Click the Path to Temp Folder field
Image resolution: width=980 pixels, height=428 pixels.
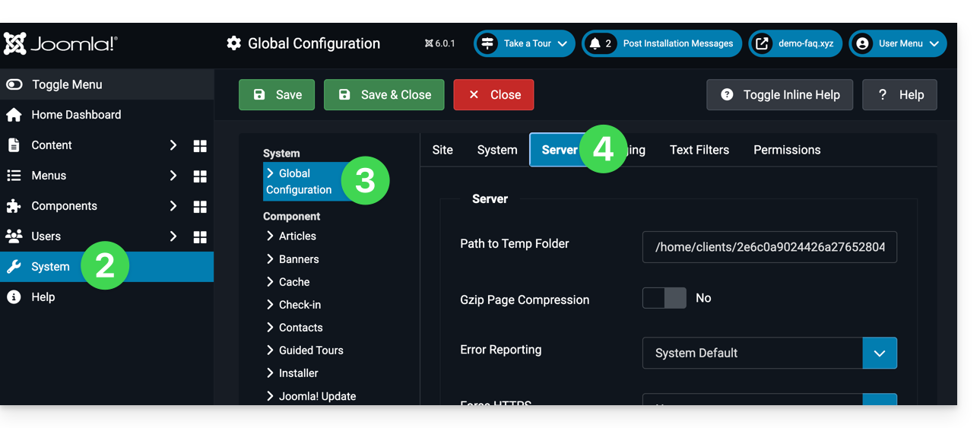(769, 247)
